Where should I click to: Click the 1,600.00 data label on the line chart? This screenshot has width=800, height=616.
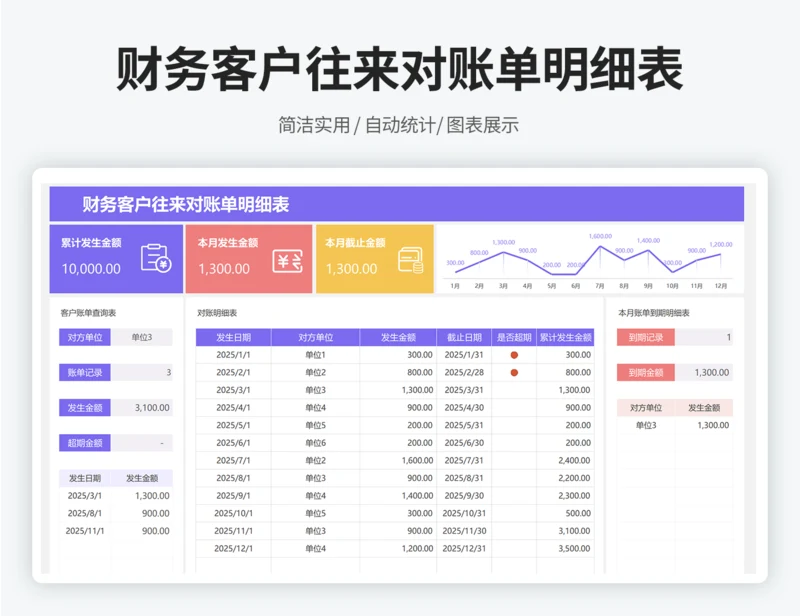click(x=600, y=236)
